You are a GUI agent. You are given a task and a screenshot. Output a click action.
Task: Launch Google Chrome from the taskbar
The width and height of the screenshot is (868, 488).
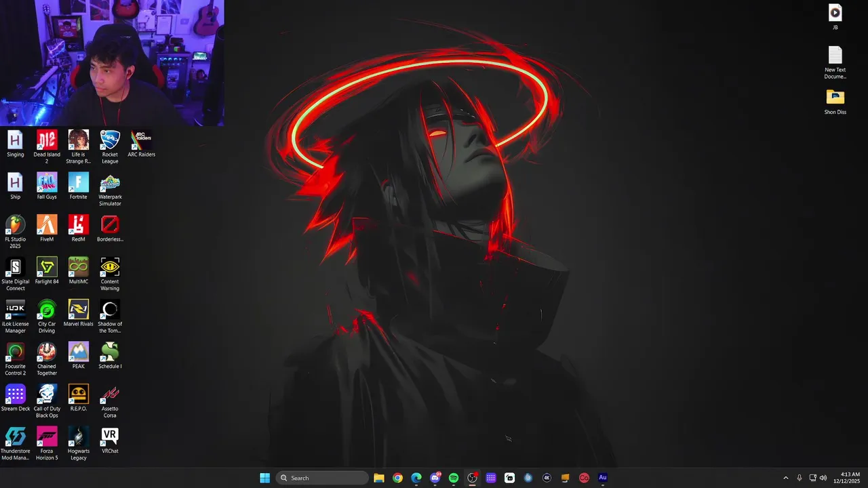coord(397,478)
